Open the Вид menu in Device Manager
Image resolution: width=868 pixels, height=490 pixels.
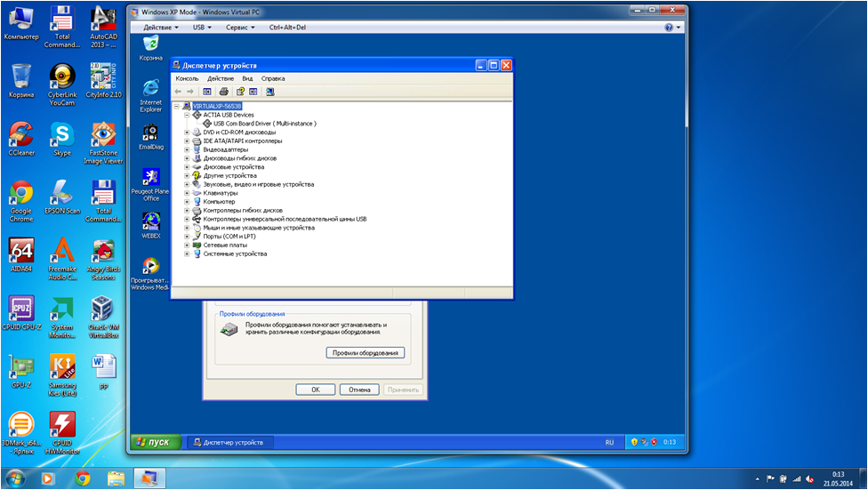point(247,78)
